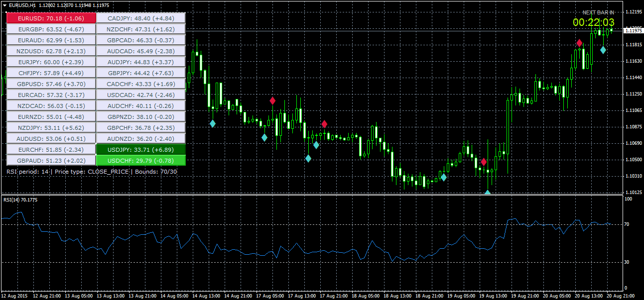The width and height of the screenshot is (644, 300).
Task: Click the cyan diamond at the chart's lowest low
Action: (488, 193)
